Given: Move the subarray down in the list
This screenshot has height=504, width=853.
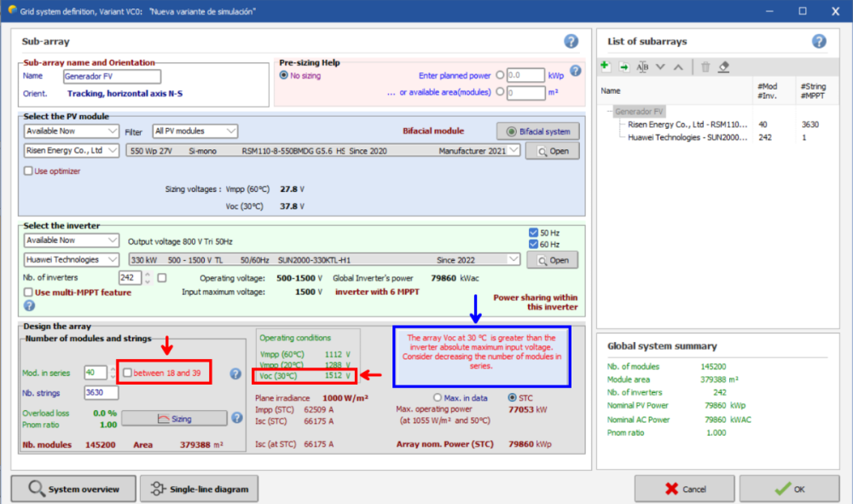Looking at the screenshot, I should tap(660, 67).
